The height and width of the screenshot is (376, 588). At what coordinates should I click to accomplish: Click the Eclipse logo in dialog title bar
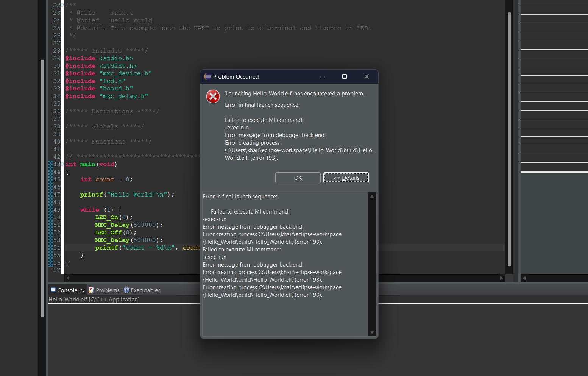tap(207, 76)
